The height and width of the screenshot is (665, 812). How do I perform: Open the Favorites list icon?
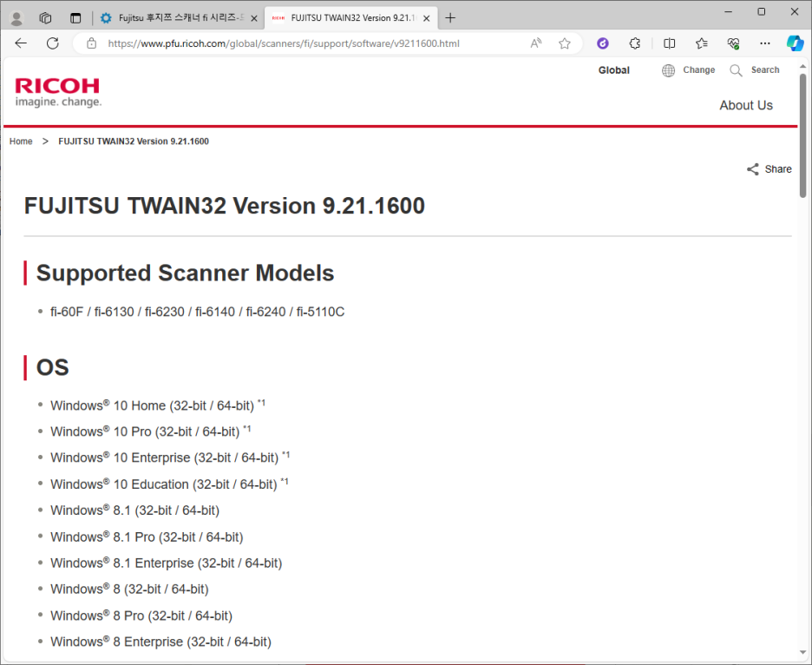point(701,43)
